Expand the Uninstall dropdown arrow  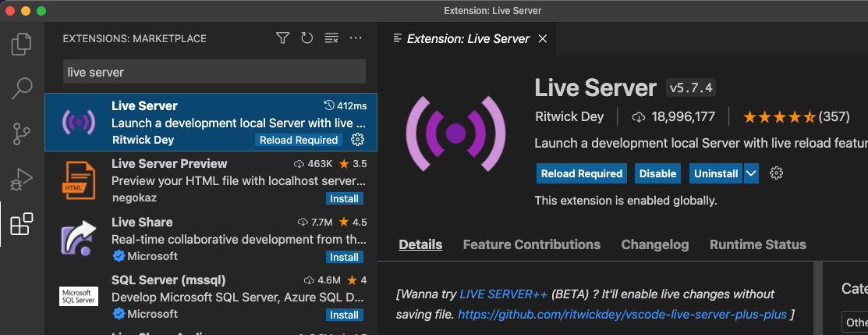[751, 173]
